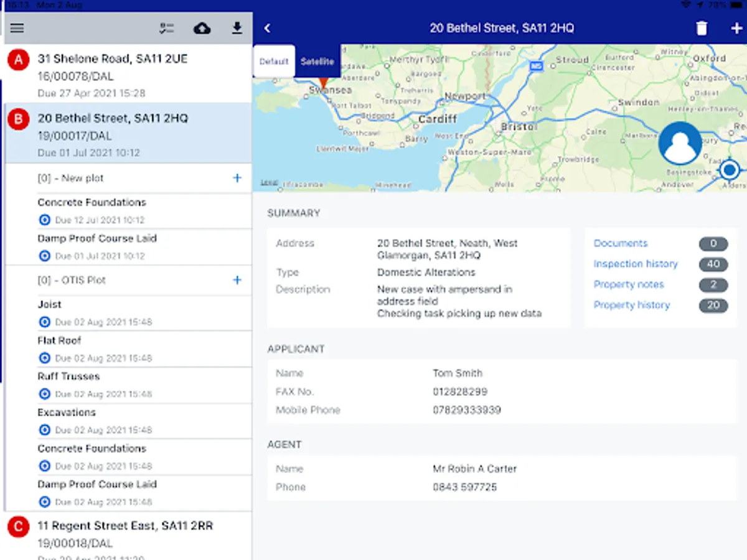This screenshot has height=560, width=747.
Task: Tap status icon under Ruff Trusses
Action: click(x=44, y=394)
